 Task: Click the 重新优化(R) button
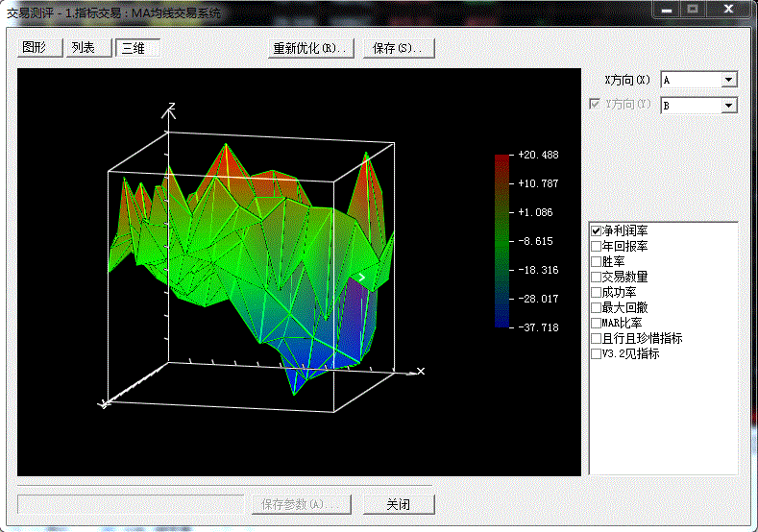pyautogui.click(x=310, y=48)
